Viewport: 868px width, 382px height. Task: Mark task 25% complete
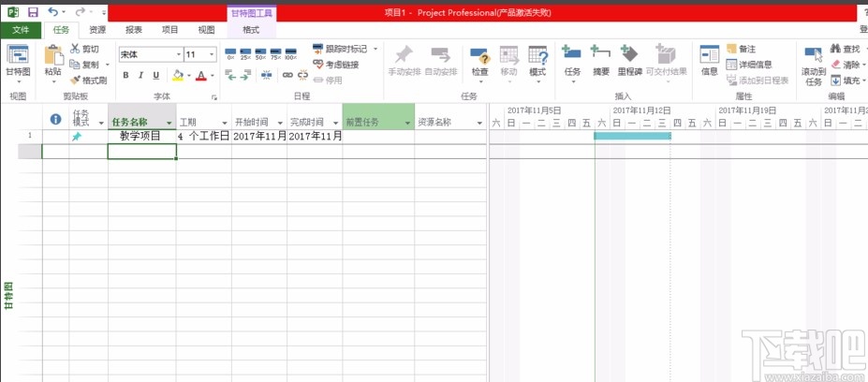[245, 54]
